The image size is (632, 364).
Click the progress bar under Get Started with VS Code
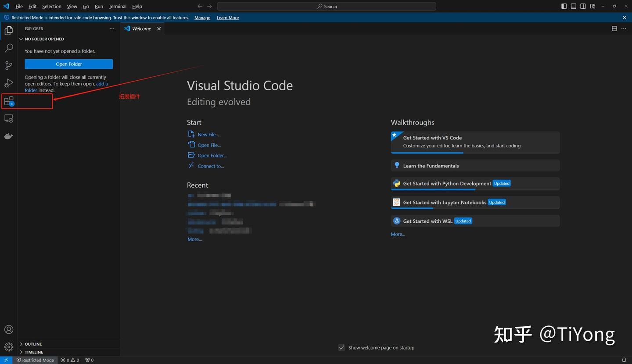pos(427,153)
